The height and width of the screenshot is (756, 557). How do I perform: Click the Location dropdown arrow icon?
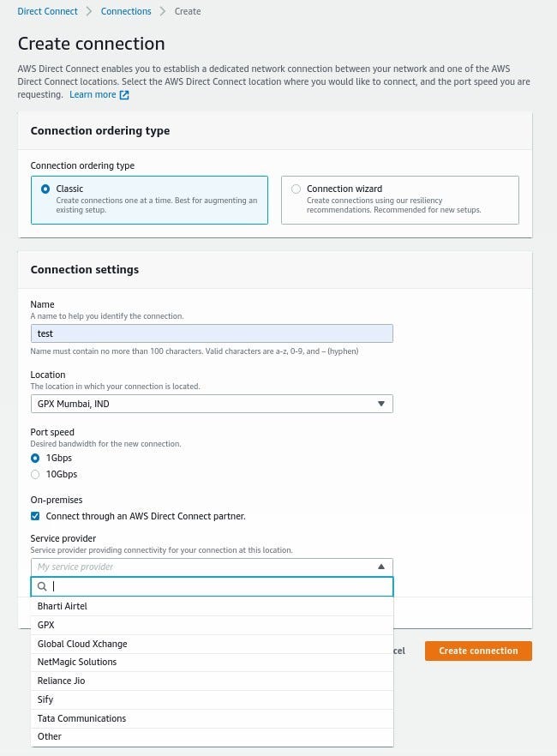[x=380, y=403]
